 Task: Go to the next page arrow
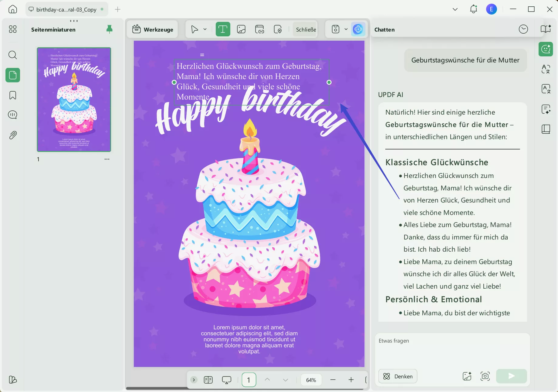tap(286, 380)
